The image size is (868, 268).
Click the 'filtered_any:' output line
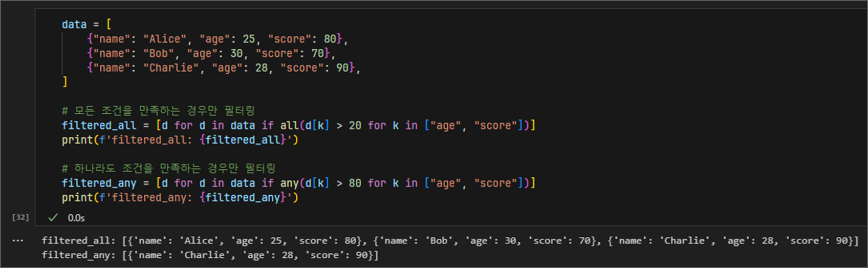(x=210, y=255)
